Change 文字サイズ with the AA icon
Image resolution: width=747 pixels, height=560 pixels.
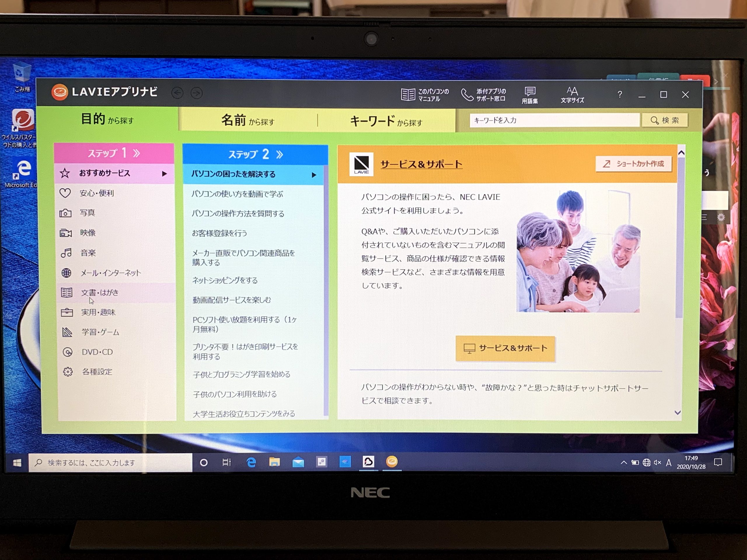point(572,95)
